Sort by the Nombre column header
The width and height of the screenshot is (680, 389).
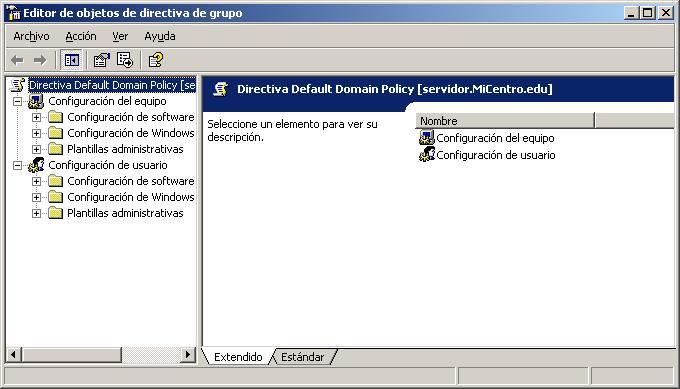tap(504, 121)
